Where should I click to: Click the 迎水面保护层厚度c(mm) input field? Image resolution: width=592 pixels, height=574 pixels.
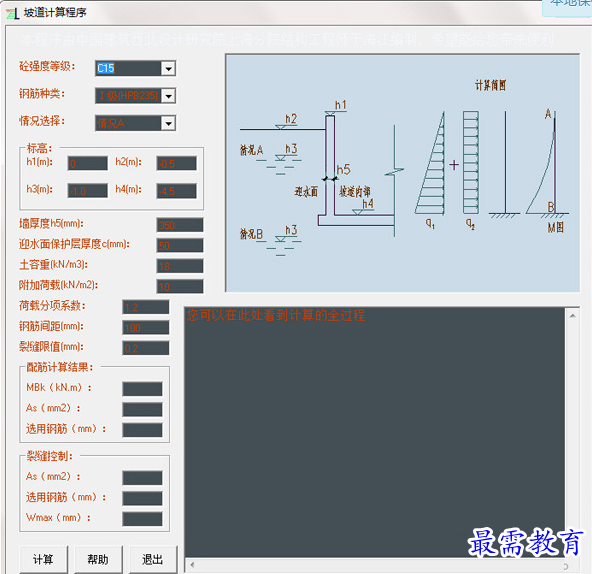(180, 245)
